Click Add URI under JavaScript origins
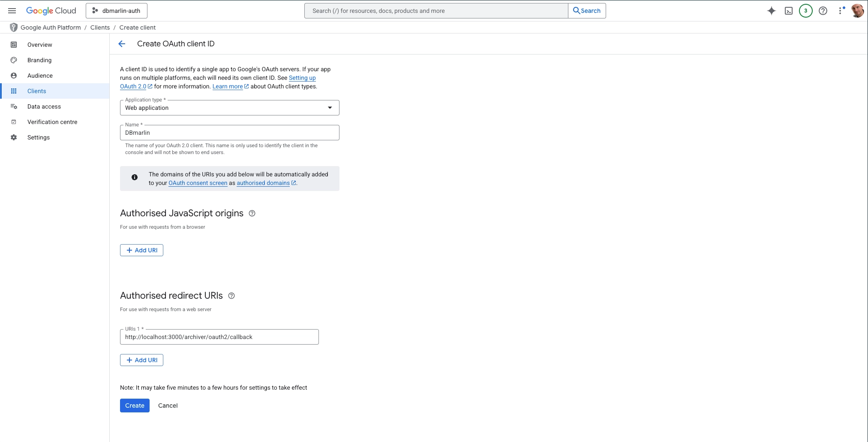 pos(141,250)
